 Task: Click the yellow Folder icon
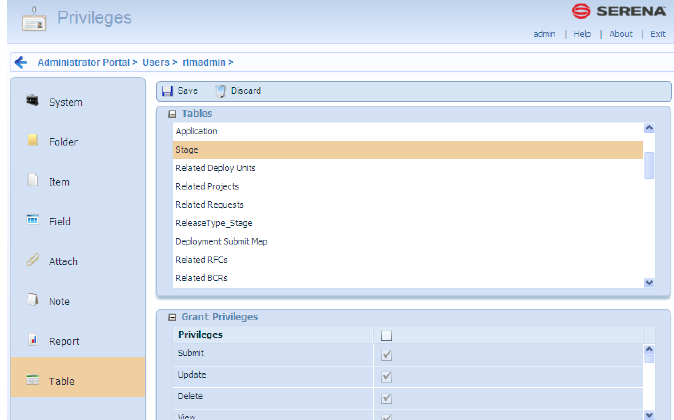pos(33,140)
